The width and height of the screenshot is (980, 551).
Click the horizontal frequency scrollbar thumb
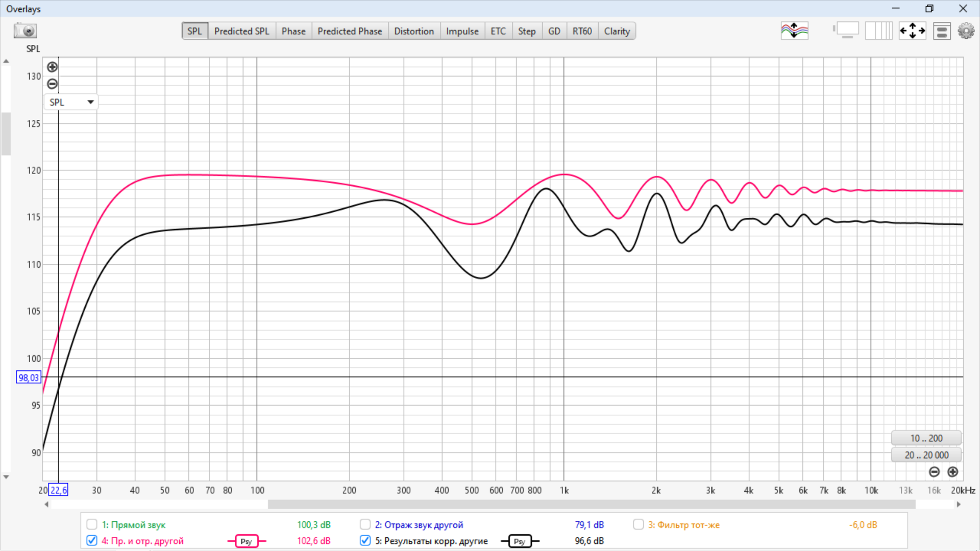(x=591, y=505)
